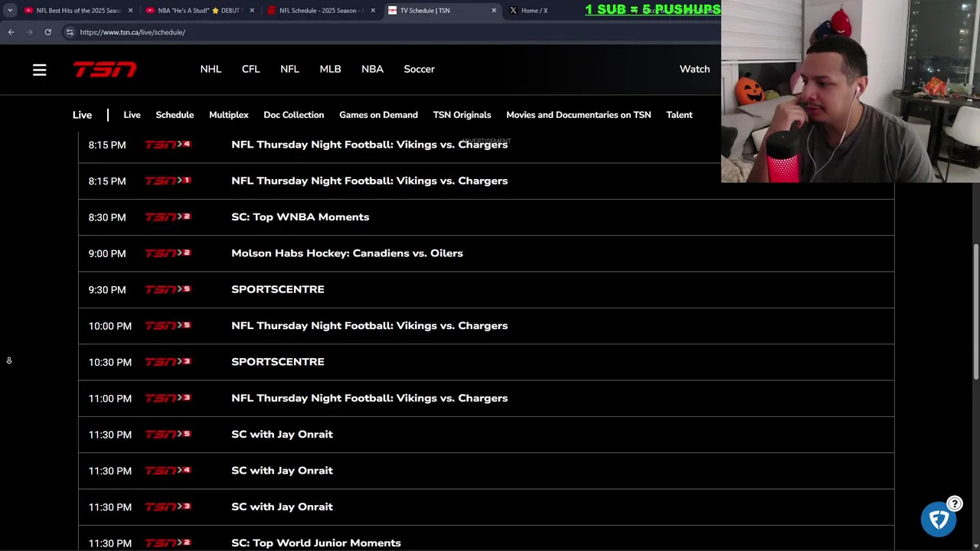
Task: Close the NFL Schedule 2025 tab
Action: point(373,11)
